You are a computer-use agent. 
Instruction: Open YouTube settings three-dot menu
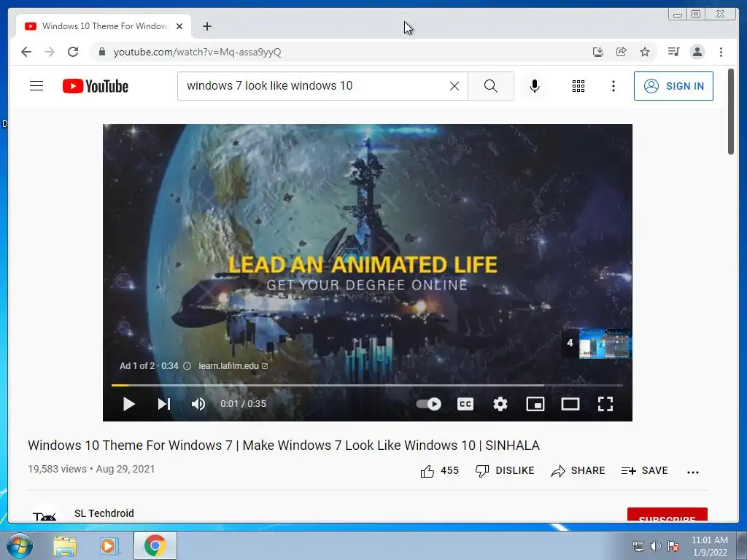coord(613,86)
